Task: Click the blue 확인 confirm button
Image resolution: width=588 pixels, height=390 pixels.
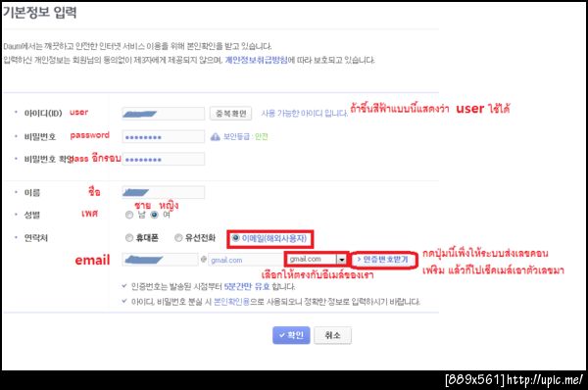Action: (x=291, y=335)
